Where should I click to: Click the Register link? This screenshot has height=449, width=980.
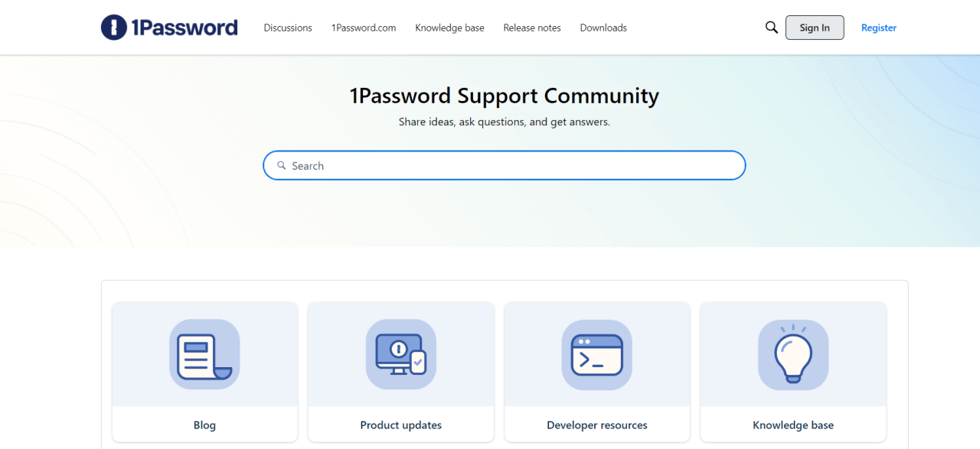coord(878,28)
